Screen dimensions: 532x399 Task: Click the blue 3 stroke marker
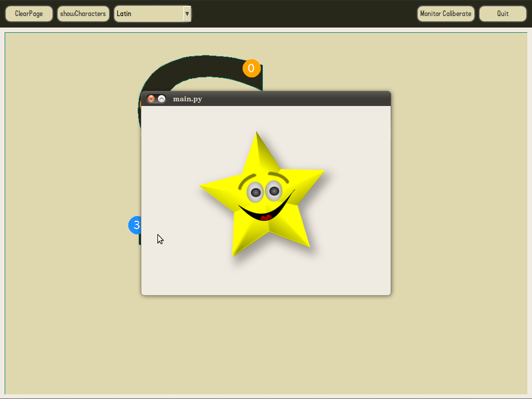coord(136,225)
